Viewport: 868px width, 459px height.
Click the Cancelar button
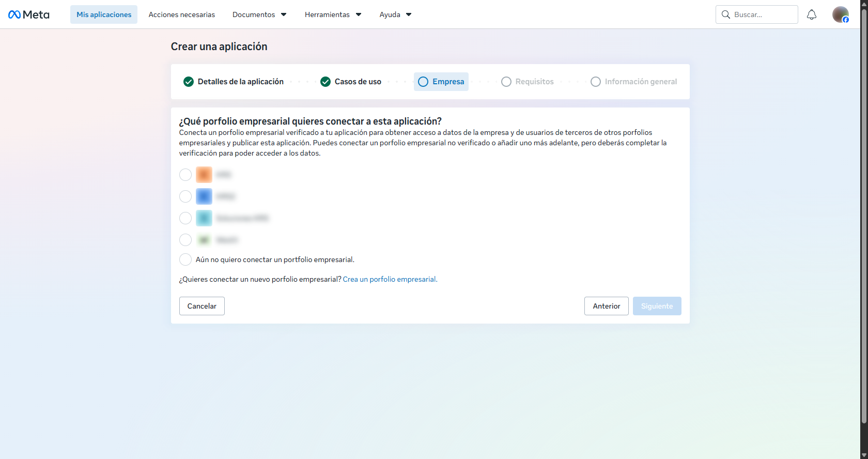pyautogui.click(x=202, y=306)
